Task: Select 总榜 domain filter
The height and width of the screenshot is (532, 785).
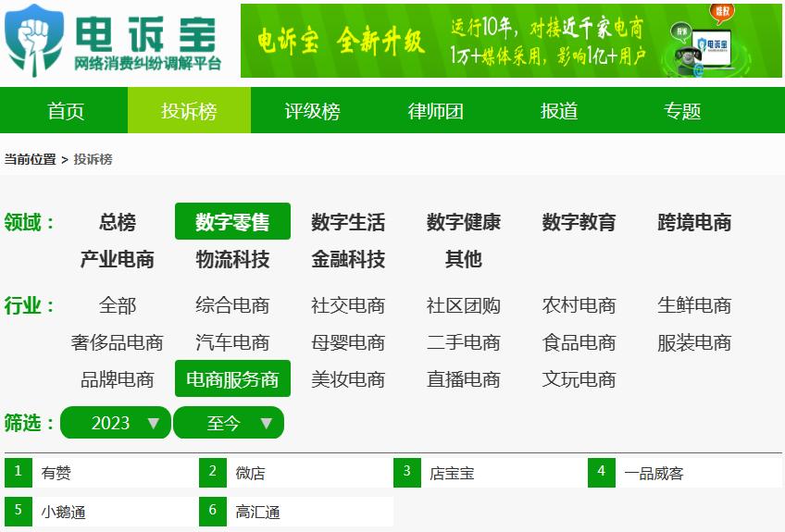Action: click(118, 222)
